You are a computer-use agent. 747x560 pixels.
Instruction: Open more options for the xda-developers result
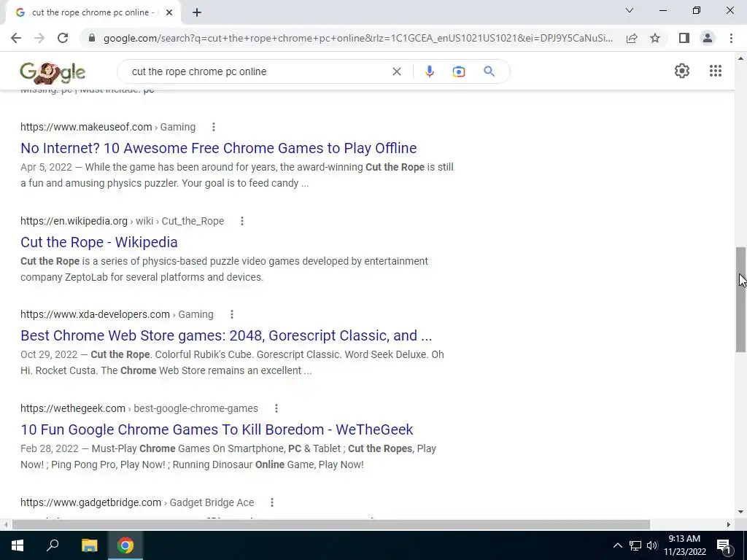point(231,314)
